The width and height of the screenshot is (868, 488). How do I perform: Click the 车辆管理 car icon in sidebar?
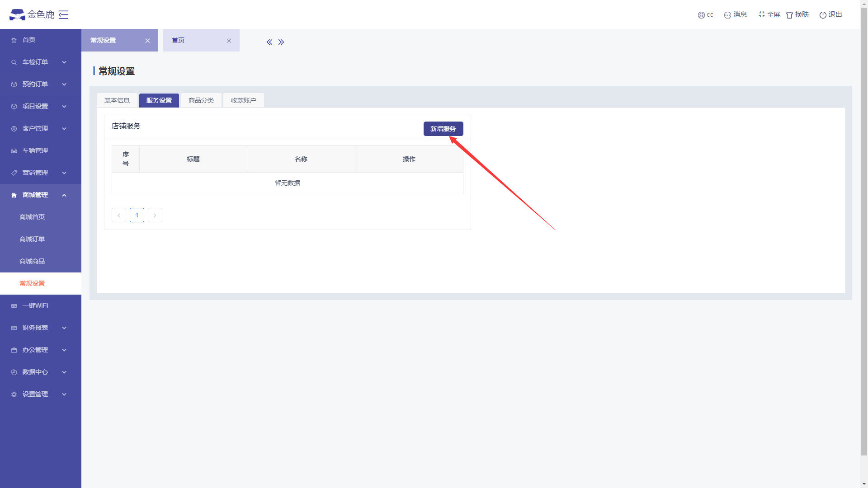14,151
